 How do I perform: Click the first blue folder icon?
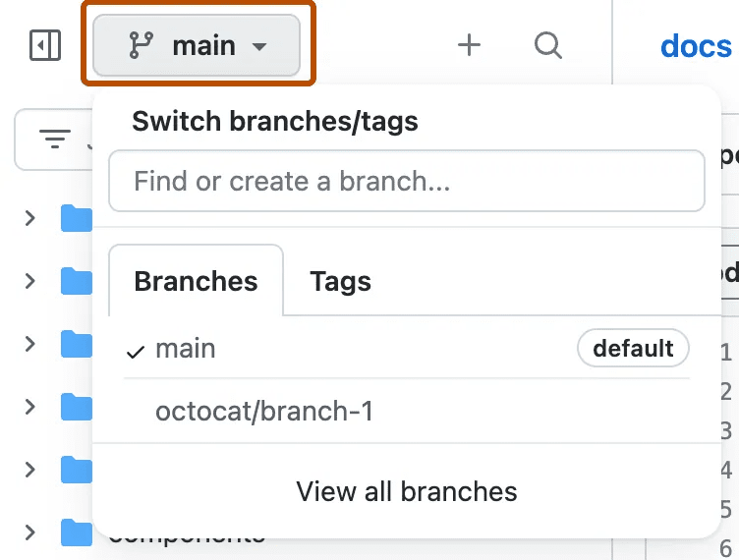click(76, 218)
